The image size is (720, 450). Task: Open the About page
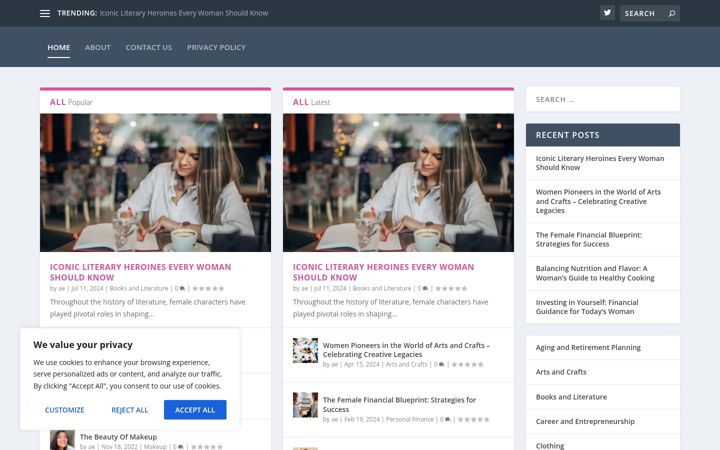(97, 47)
